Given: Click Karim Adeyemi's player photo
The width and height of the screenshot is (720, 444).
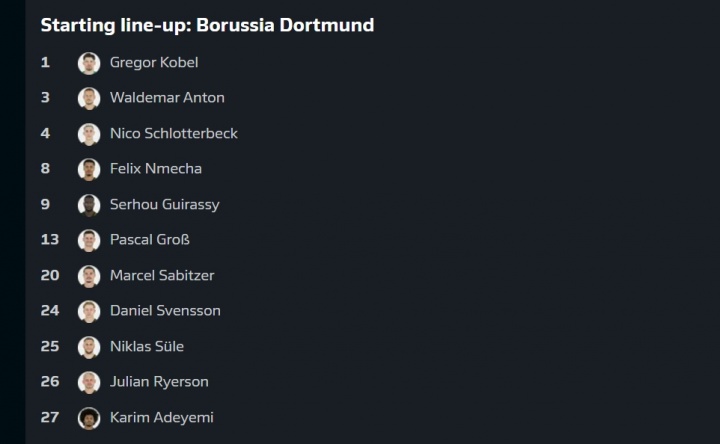Looking at the screenshot, I should click(89, 418).
